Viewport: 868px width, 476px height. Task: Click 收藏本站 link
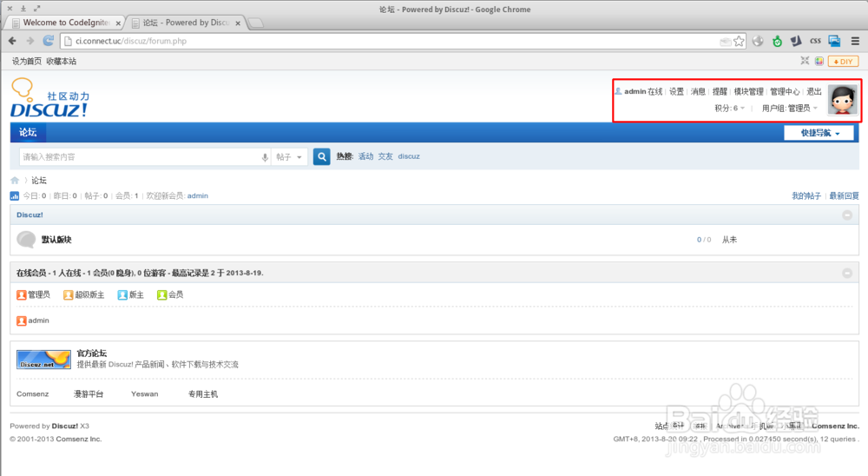(x=62, y=62)
